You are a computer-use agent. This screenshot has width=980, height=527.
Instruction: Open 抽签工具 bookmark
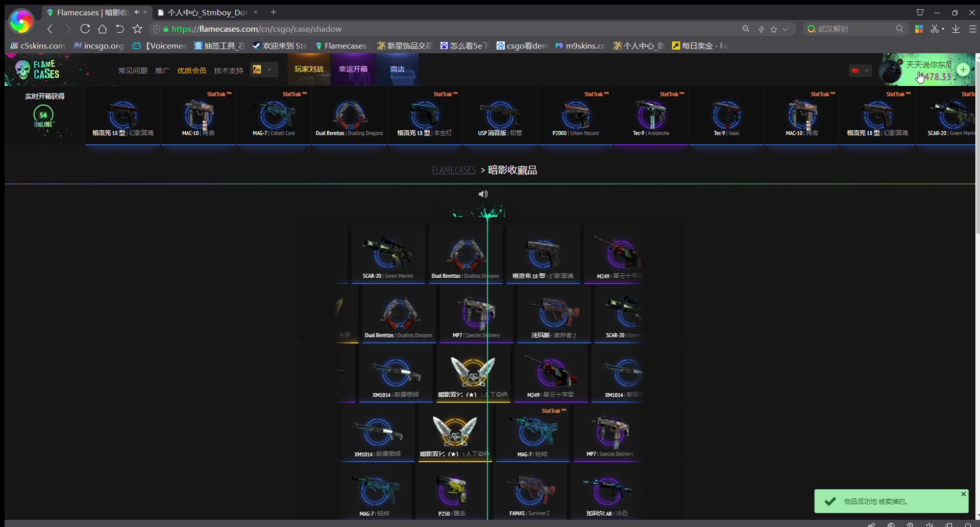pos(219,45)
